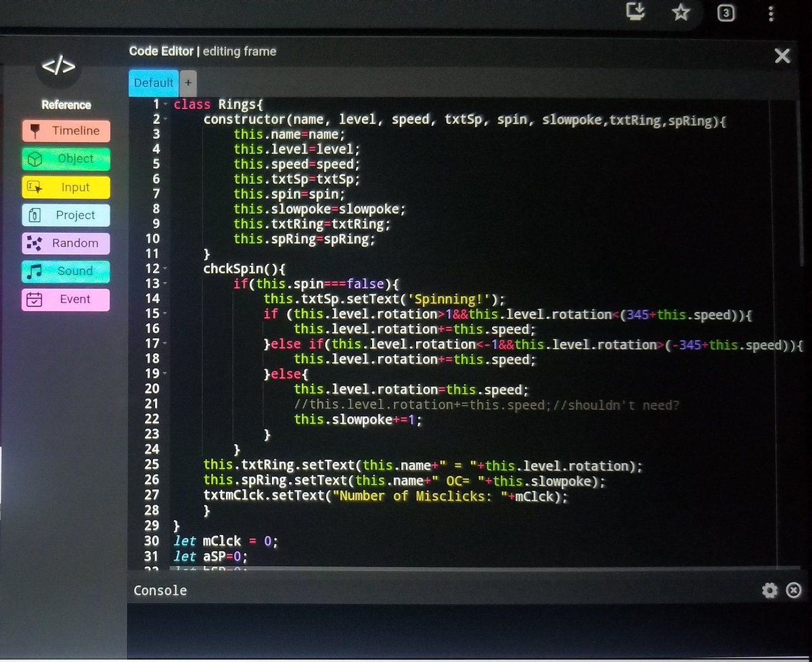This screenshot has width=812, height=662.
Task: Collapse the class Rings fold on line 1
Action: pos(165,105)
